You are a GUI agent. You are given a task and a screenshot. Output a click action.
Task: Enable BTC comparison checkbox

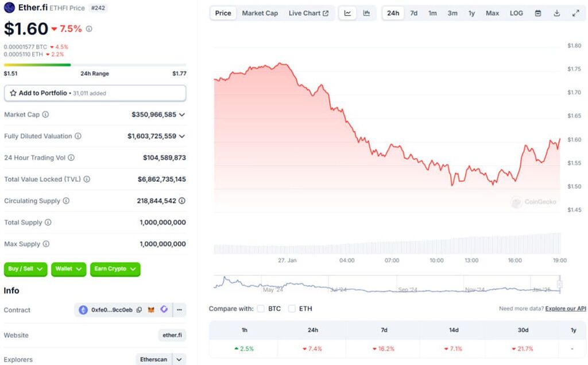coord(261,309)
